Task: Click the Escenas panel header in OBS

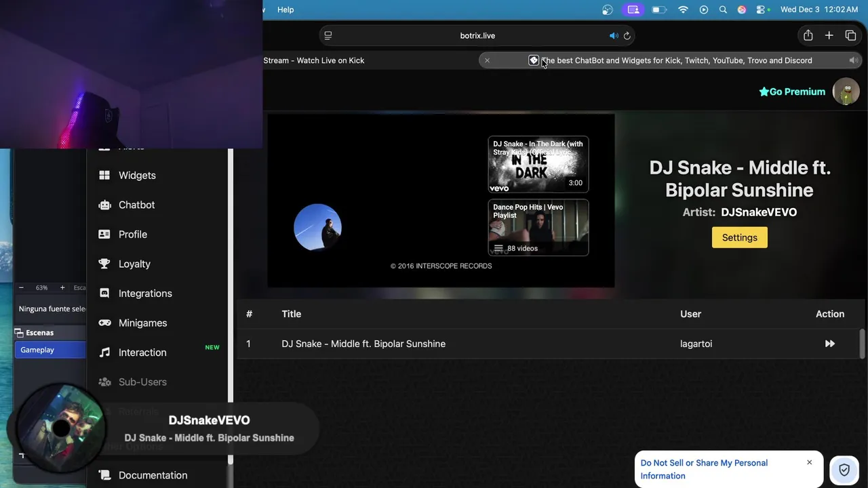Action: tap(50, 332)
